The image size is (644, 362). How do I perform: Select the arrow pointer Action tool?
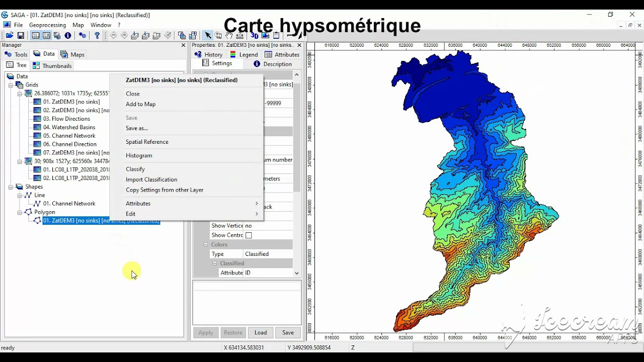(x=207, y=35)
